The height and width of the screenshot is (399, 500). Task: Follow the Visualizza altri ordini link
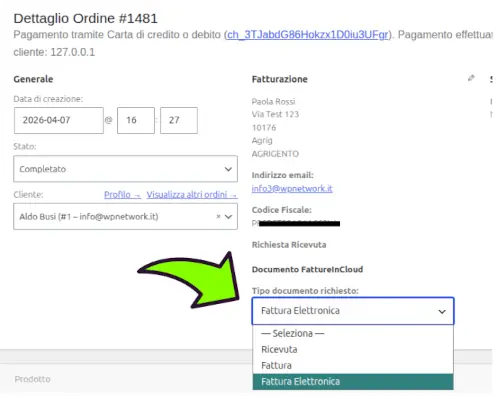pyautogui.click(x=192, y=195)
